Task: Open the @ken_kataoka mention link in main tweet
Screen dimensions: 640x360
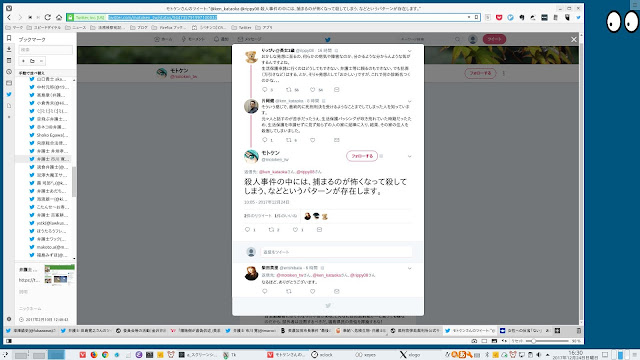Action: coord(272,172)
